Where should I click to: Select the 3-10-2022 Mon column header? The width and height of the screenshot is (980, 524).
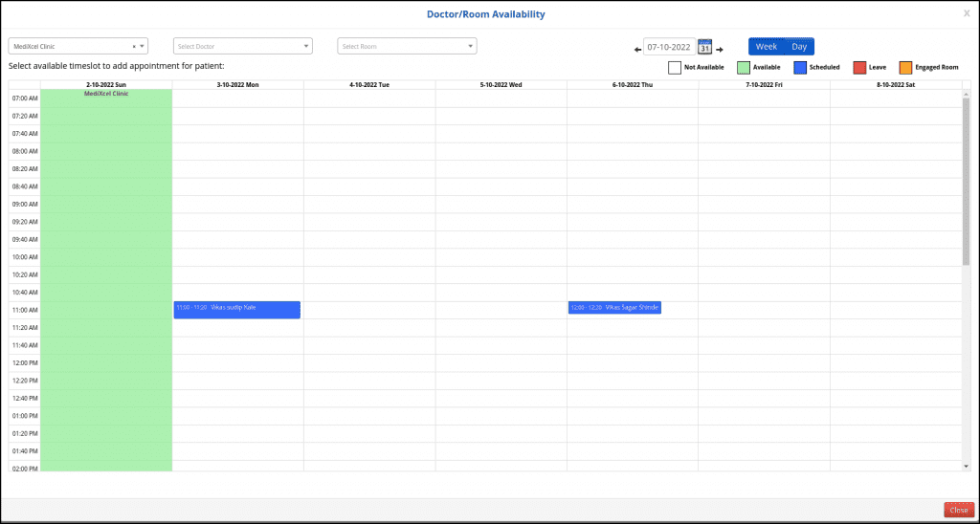point(237,84)
